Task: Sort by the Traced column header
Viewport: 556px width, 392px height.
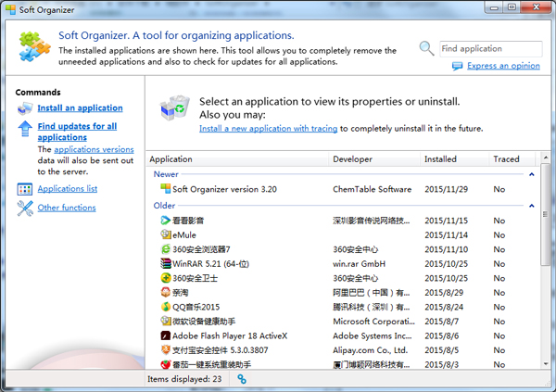Action: coord(512,159)
